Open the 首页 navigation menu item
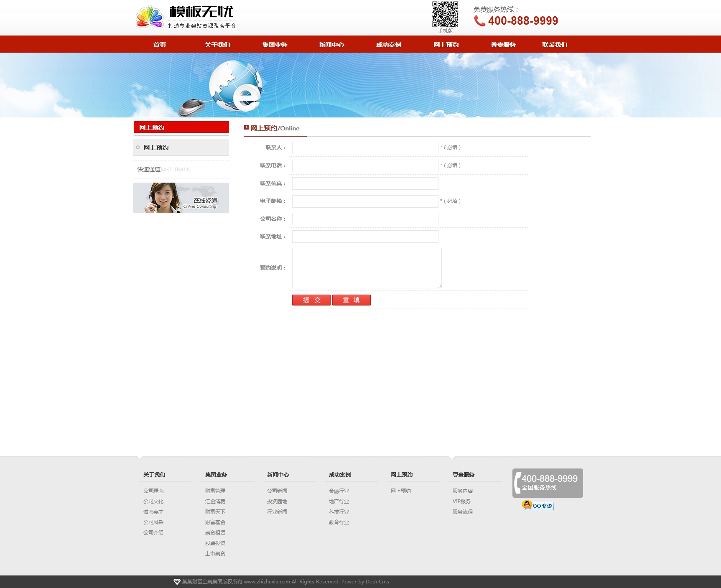The width and height of the screenshot is (721, 588). [x=160, y=45]
